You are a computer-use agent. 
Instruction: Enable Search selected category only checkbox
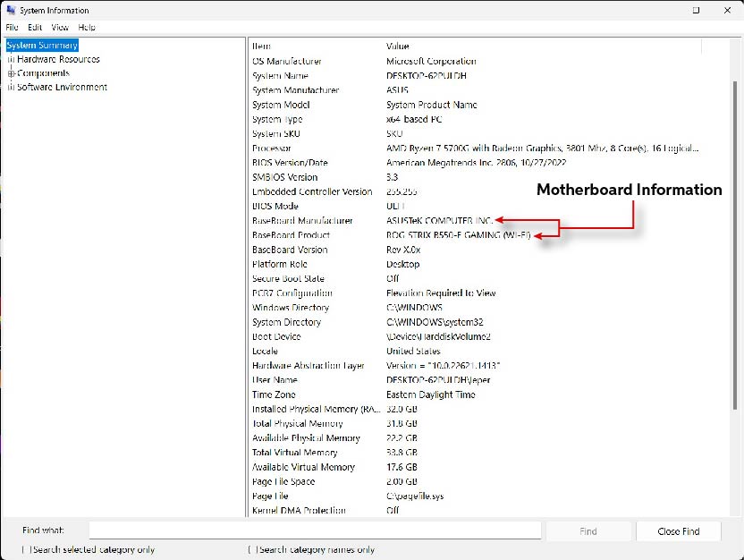click(26, 549)
